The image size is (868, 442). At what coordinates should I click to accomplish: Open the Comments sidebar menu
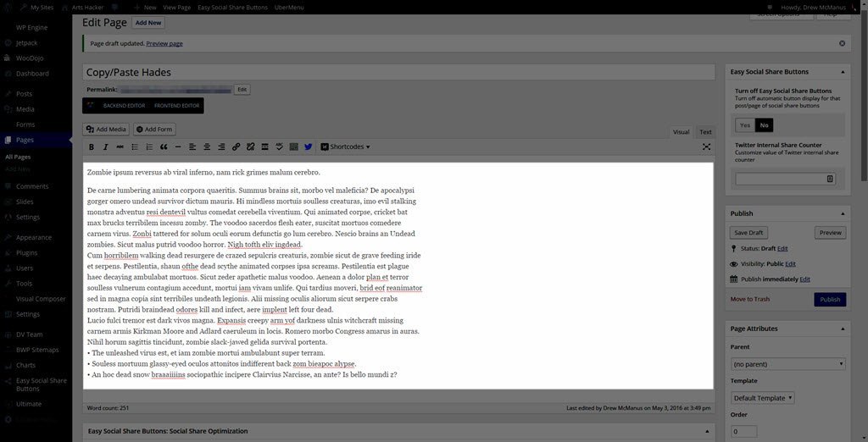[x=32, y=186]
